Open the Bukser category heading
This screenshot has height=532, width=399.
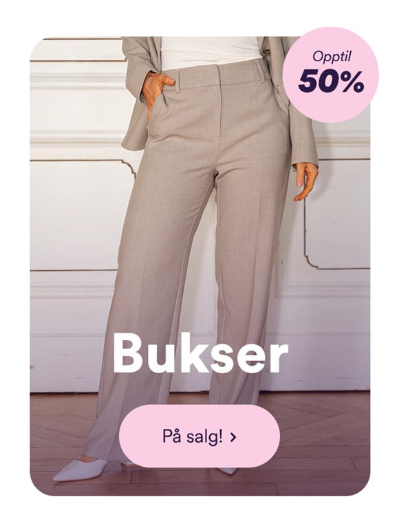click(200, 353)
